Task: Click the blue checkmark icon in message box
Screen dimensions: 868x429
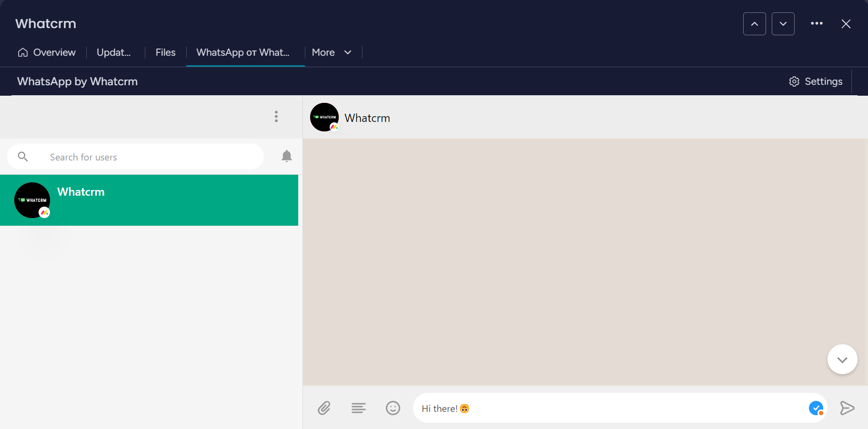Action: point(816,408)
